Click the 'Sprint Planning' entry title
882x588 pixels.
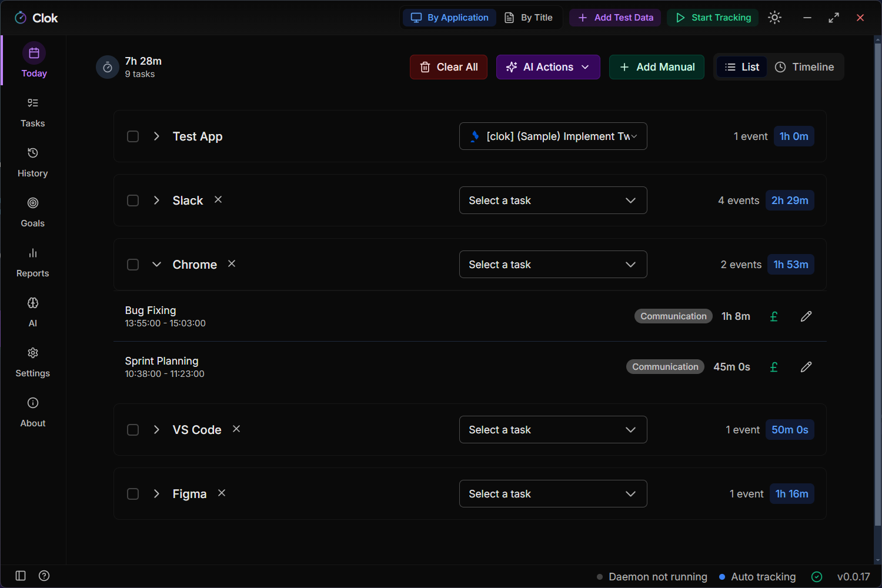tap(162, 361)
